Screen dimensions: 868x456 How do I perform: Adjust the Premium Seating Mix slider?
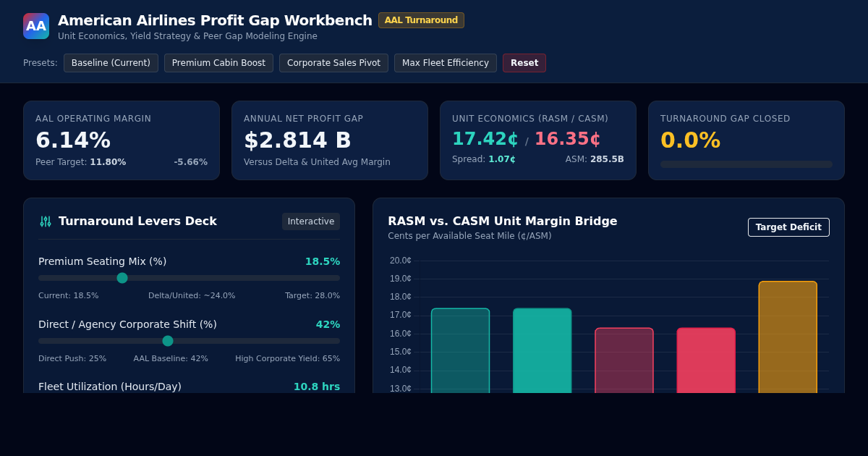click(x=189, y=278)
